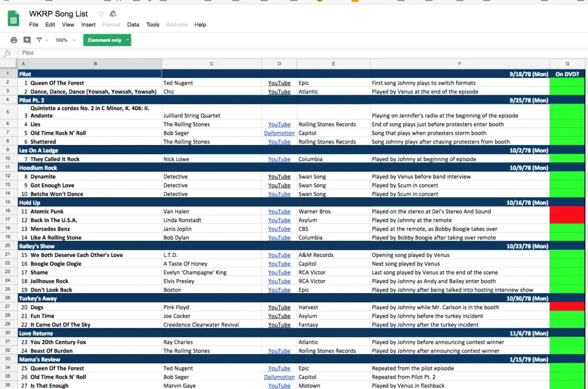Select column A header
The width and height of the screenshot is (588, 389).
[23, 64]
